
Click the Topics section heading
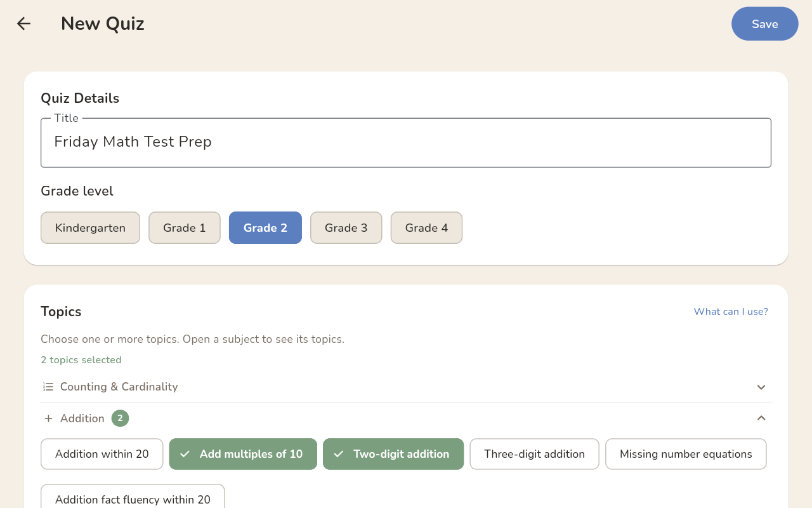[61, 312]
